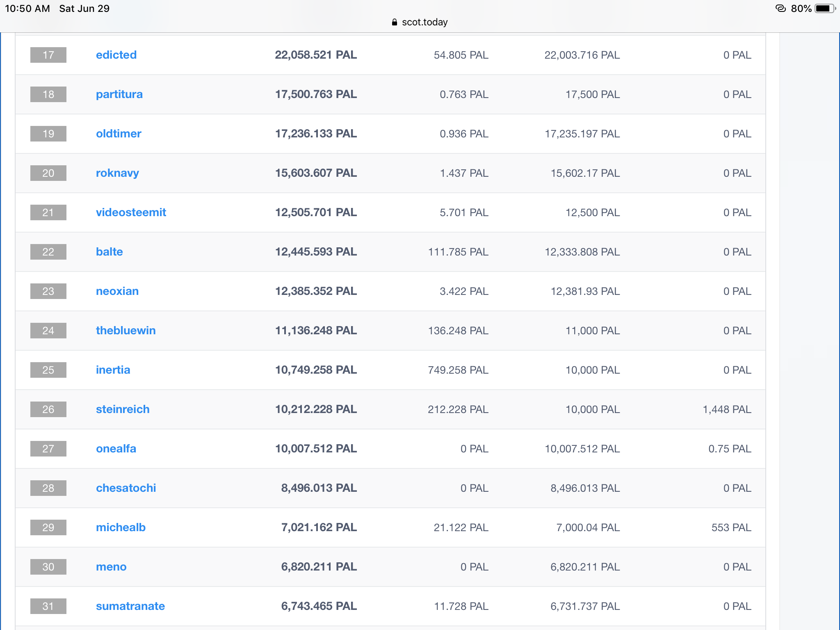Select the videosteemit username
Viewport: 840px width, 630px height.
(x=131, y=212)
